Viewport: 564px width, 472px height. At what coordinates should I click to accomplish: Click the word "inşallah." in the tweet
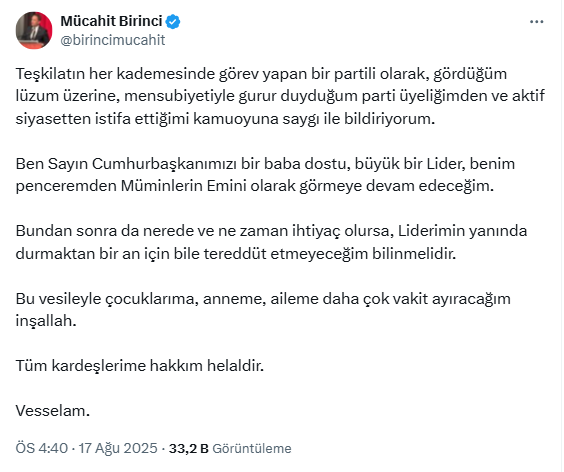tap(46, 321)
